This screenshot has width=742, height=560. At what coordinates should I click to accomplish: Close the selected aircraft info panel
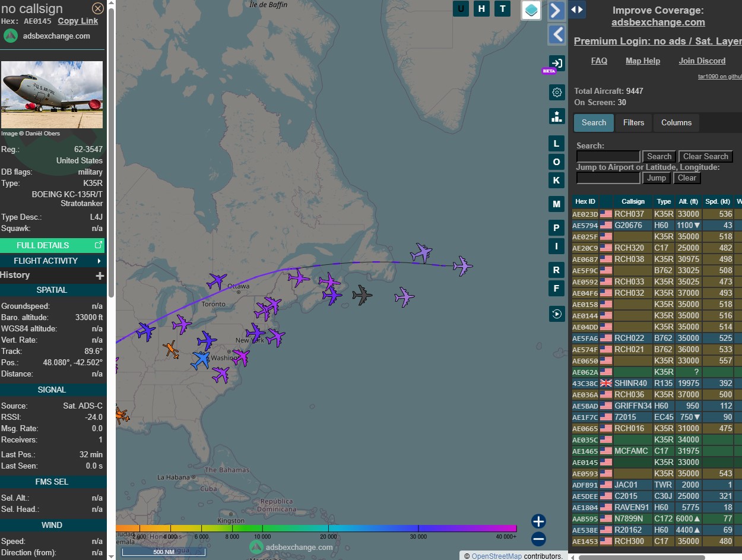click(98, 8)
